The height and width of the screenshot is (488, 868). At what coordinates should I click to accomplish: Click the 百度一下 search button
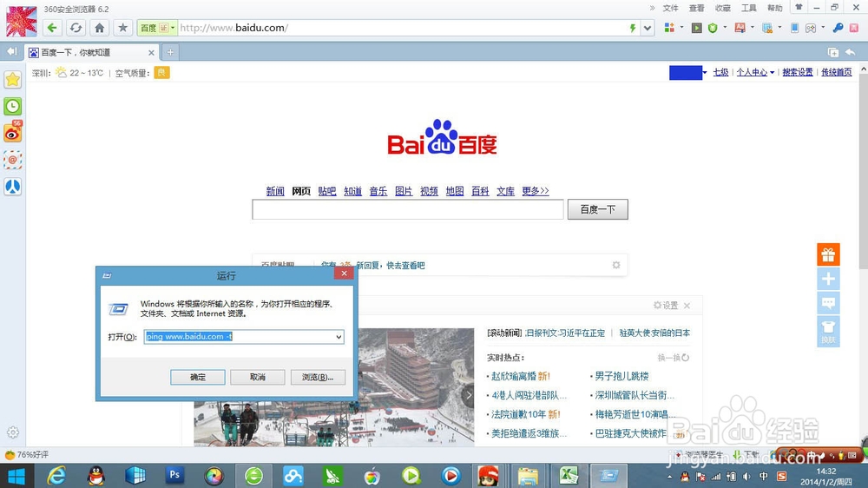[598, 209]
